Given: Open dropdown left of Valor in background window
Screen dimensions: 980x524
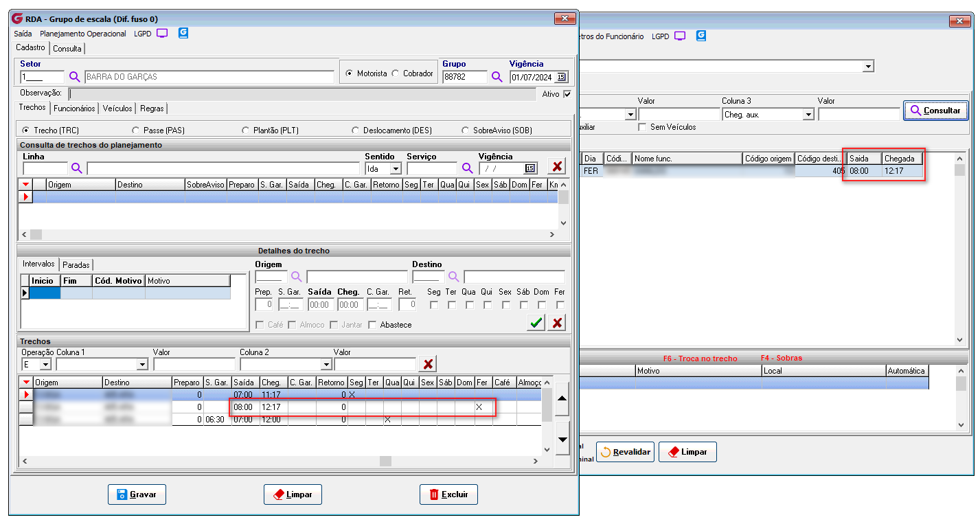Looking at the screenshot, I should click(630, 115).
